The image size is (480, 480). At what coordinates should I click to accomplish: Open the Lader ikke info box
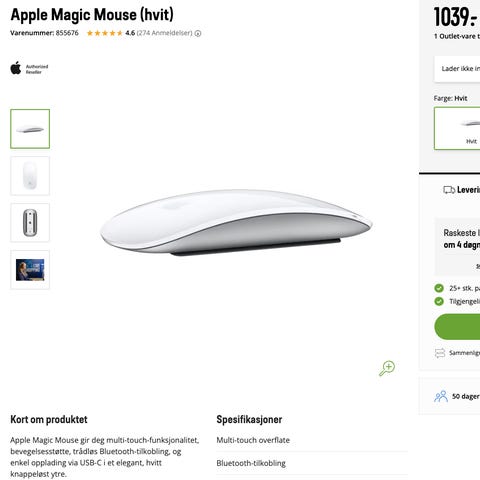pyautogui.click(x=457, y=69)
